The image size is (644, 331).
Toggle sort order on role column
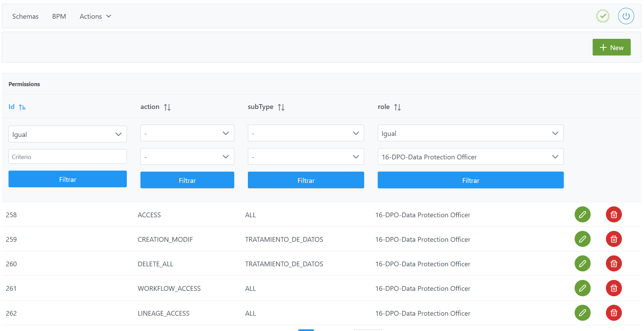[397, 107]
